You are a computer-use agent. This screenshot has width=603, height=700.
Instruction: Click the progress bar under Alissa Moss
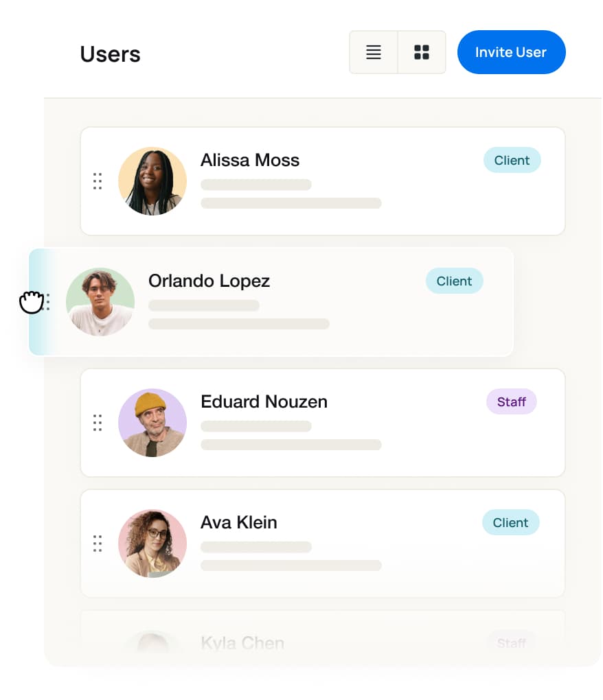point(255,184)
